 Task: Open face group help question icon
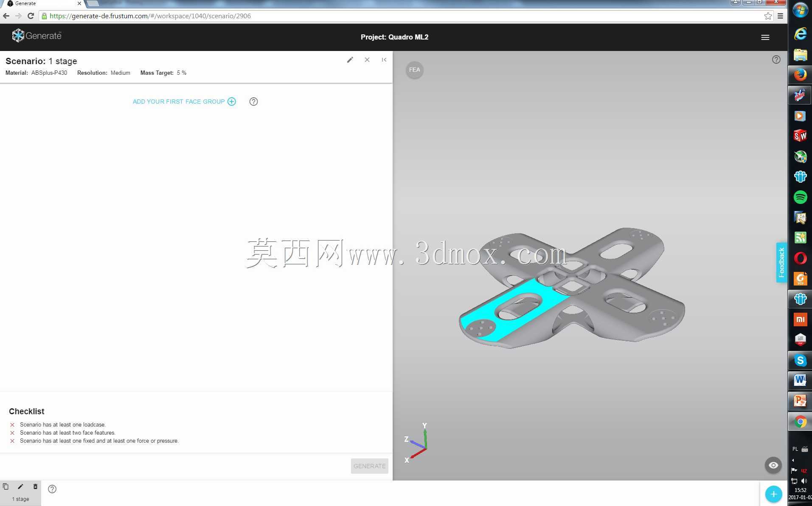(253, 102)
